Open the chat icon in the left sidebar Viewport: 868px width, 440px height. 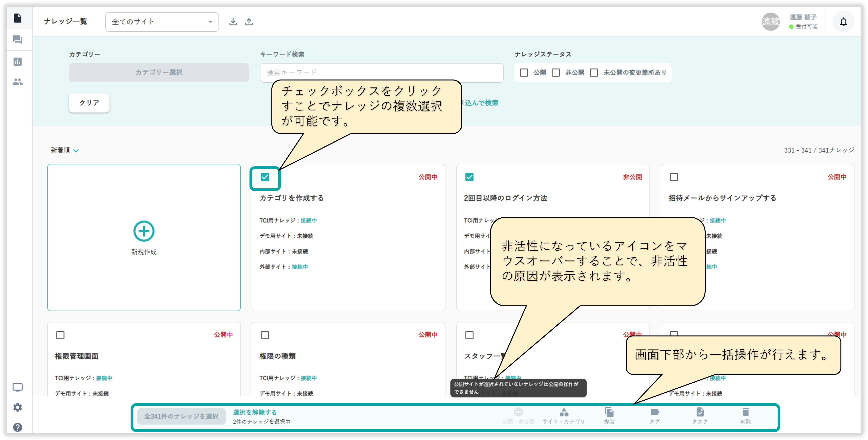(x=17, y=40)
